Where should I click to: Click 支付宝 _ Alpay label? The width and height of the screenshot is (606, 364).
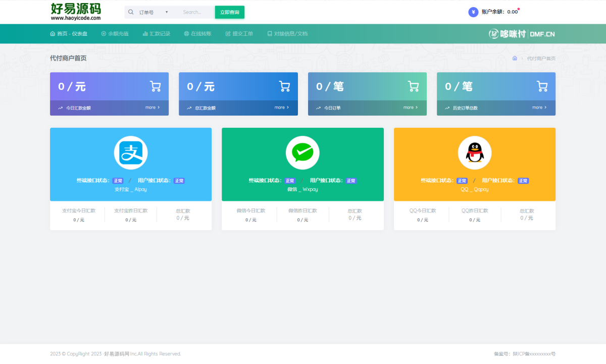131,189
